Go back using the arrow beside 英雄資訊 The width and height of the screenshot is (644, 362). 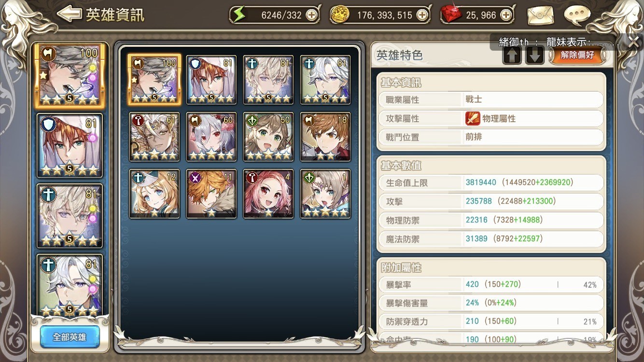69,14
